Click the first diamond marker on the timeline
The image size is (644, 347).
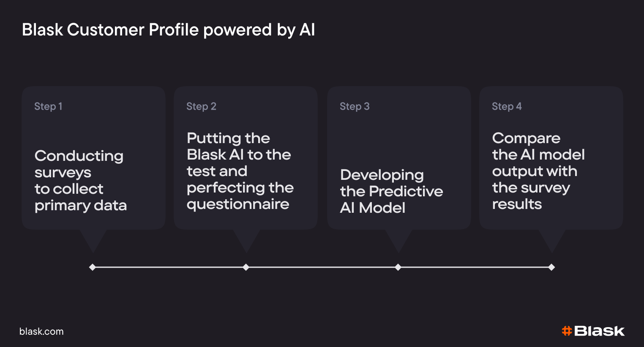click(x=93, y=267)
